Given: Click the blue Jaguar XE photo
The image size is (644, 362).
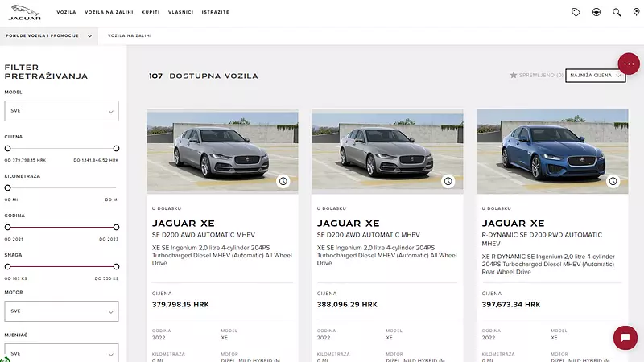Looking at the screenshot, I should click(x=552, y=151).
